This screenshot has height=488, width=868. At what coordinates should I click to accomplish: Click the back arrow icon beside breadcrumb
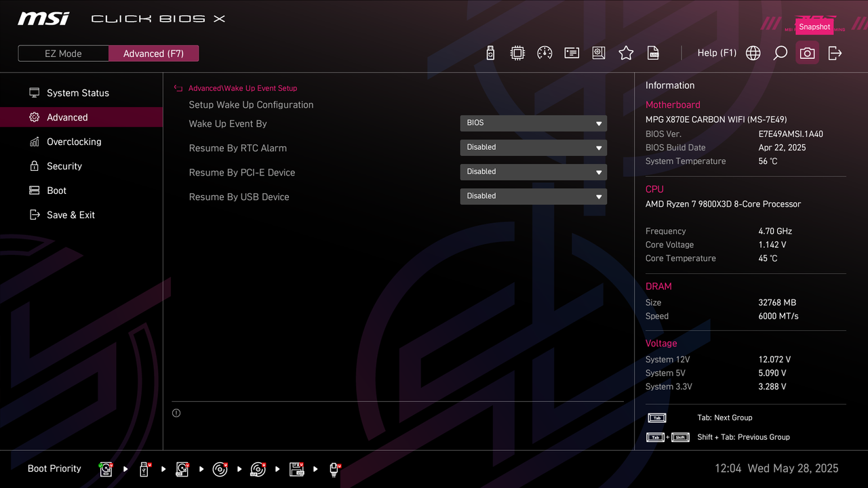click(178, 88)
